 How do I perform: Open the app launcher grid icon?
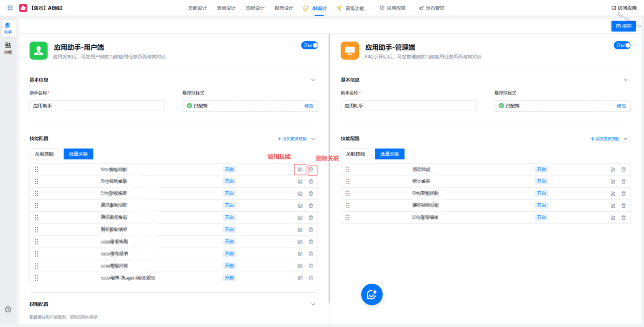click(10, 8)
